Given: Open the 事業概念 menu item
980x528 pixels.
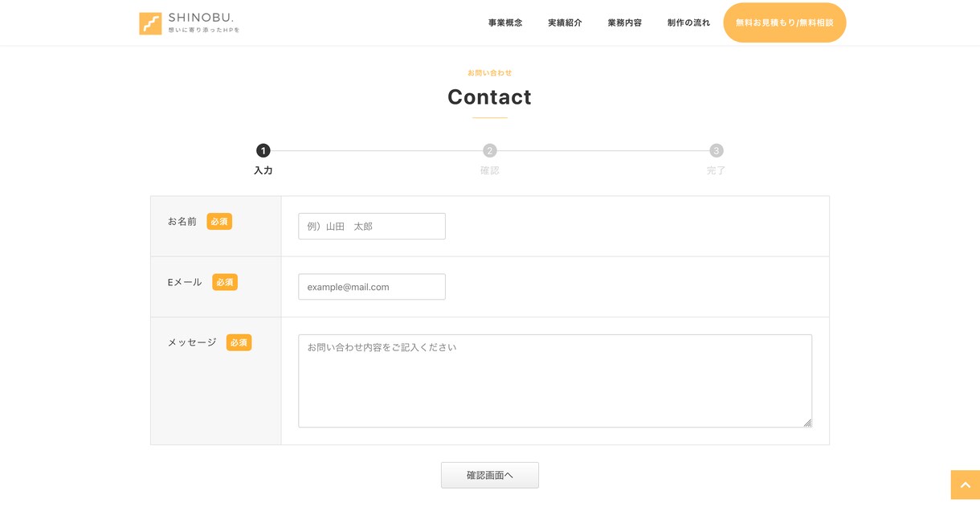Looking at the screenshot, I should point(505,23).
